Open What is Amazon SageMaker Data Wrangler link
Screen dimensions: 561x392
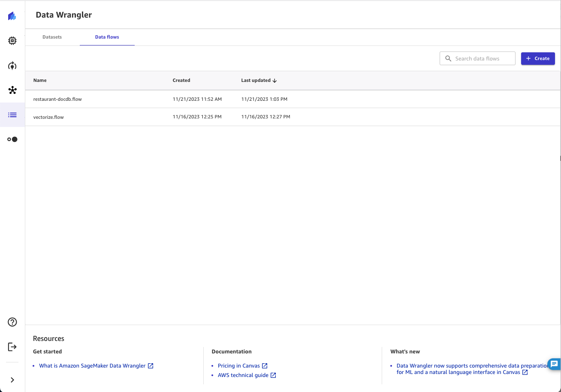click(92, 366)
